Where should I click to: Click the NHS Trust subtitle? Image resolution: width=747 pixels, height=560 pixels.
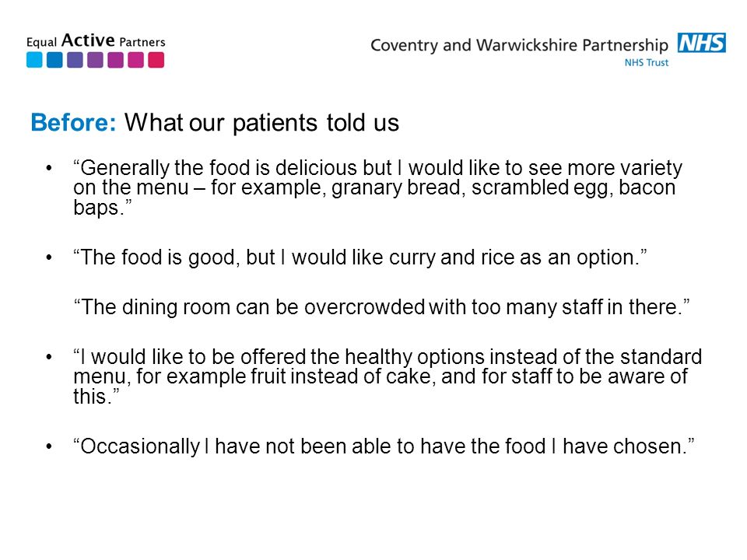click(x=647, y=62)
